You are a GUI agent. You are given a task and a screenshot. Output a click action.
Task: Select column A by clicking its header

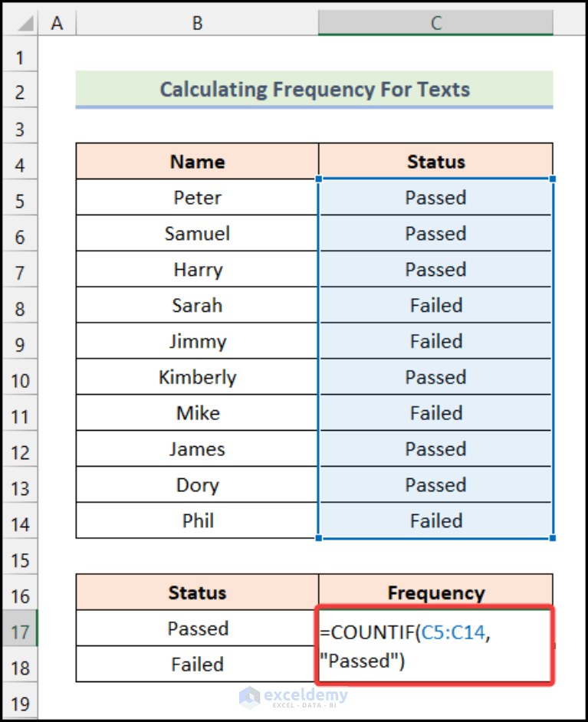pos(57,22)
